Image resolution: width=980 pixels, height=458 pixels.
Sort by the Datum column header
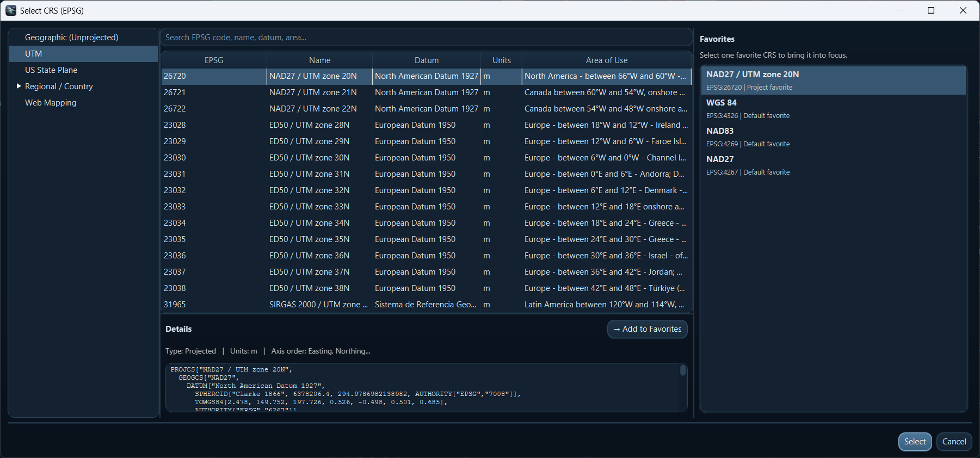pyautogui.click(x=427, y=60)
